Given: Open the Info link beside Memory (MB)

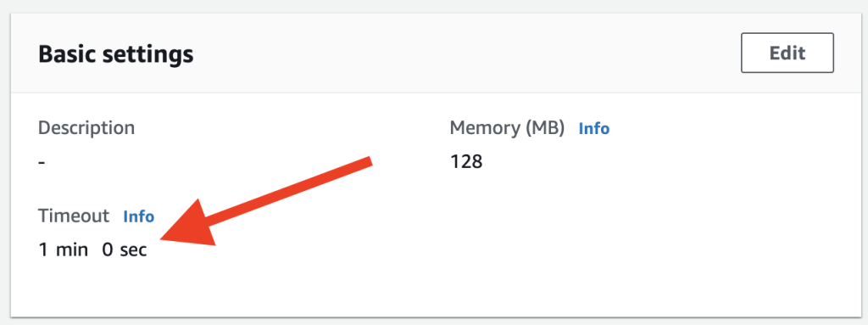Looking at the screenshot, I should coord(594,129).
